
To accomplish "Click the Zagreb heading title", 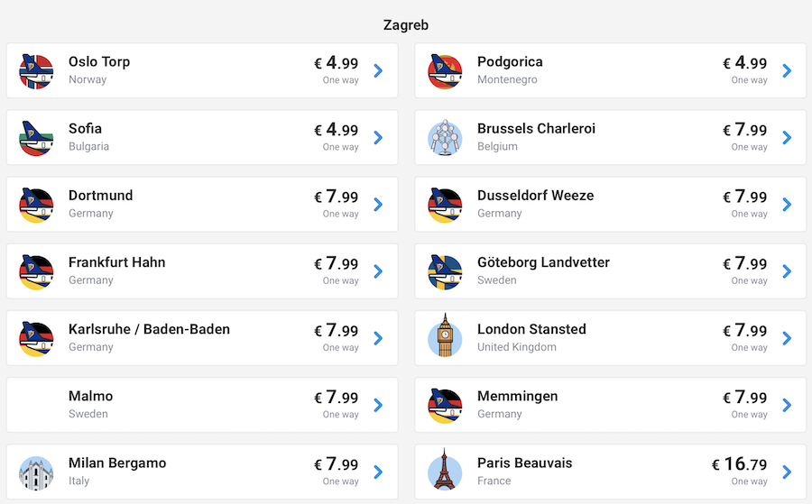I will [x=406, y=25].
